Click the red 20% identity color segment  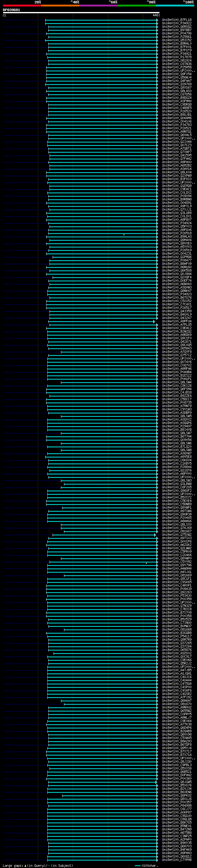pyautogui.click(x=22, y=6)
